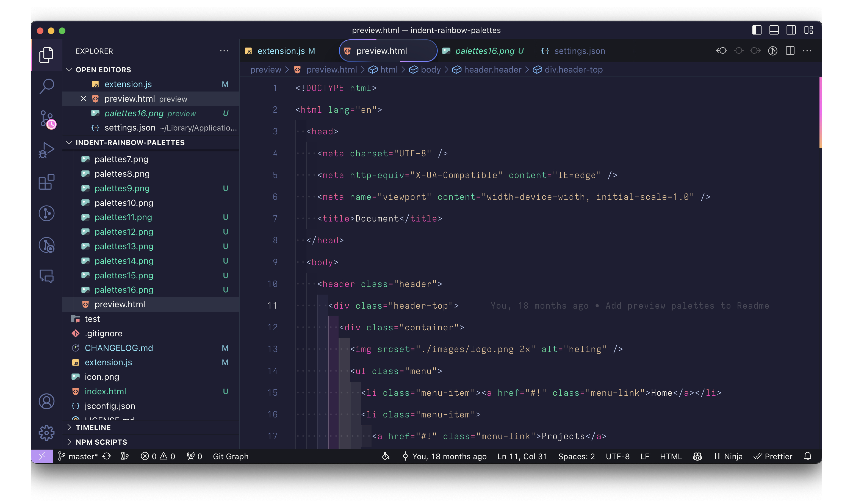Toggle the primary sidebar layout button
The image size is (853, 504).
[x=757, y=30]
